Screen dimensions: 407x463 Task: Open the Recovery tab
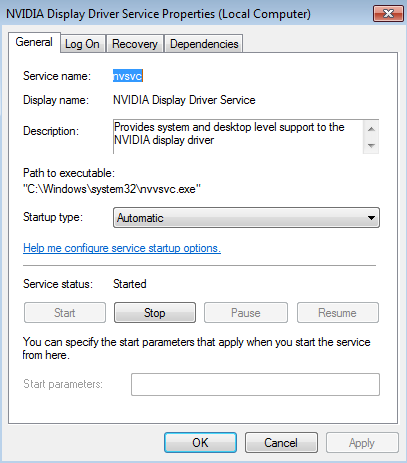coord(135,44)
